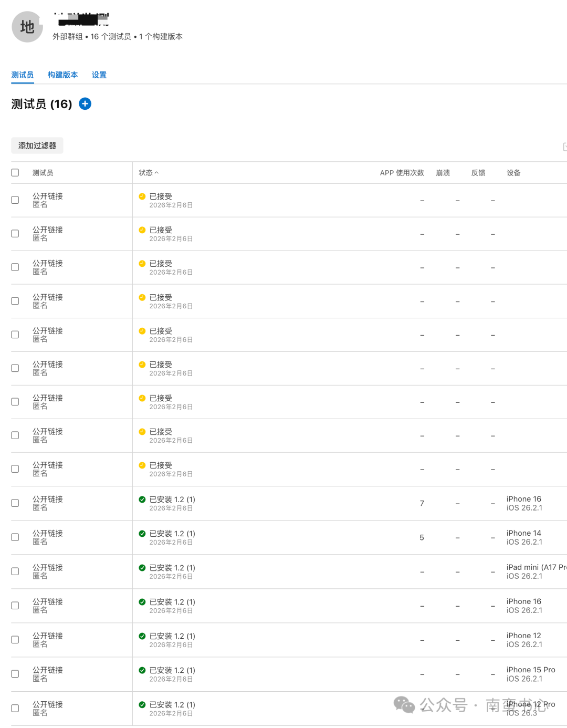Sort by the APP 使用次数 column header
This screenshot has height=728, width=567.
[402, 173]
